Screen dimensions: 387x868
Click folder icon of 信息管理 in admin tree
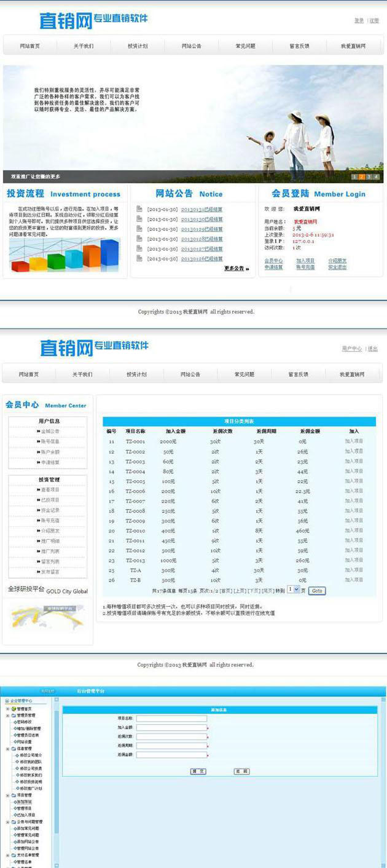(14, 749)
